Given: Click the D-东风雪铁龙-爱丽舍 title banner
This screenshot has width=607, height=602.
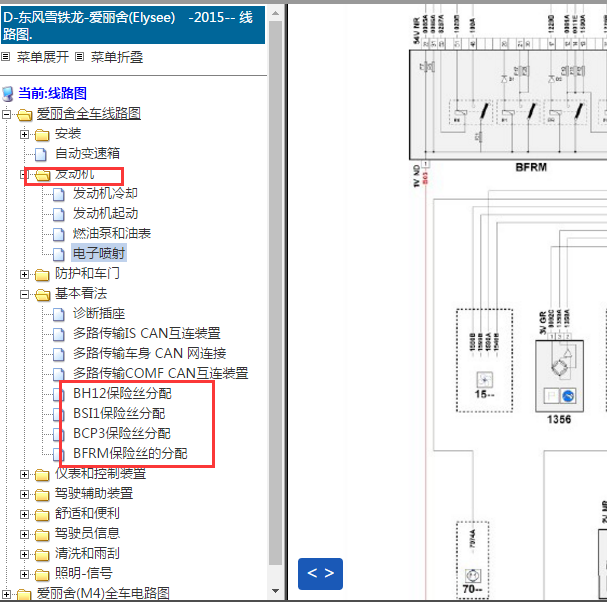Looking at the screenshot, I should 133,25.
